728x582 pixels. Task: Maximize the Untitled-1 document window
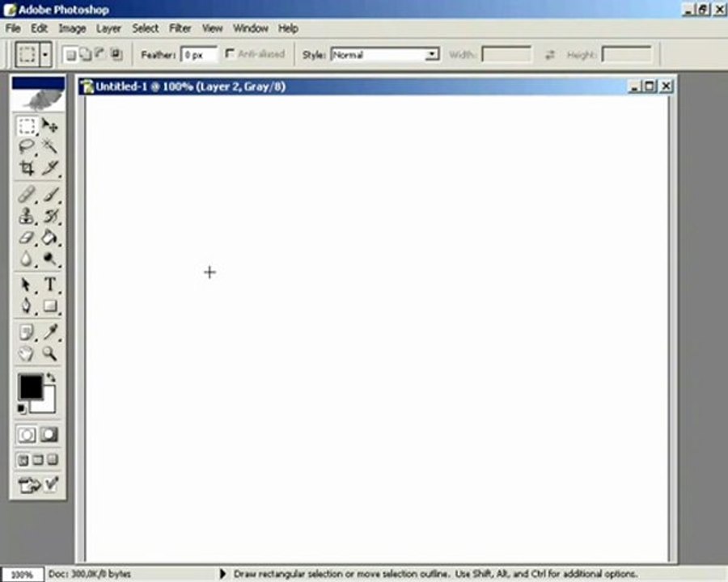click(x=650, y=86)
